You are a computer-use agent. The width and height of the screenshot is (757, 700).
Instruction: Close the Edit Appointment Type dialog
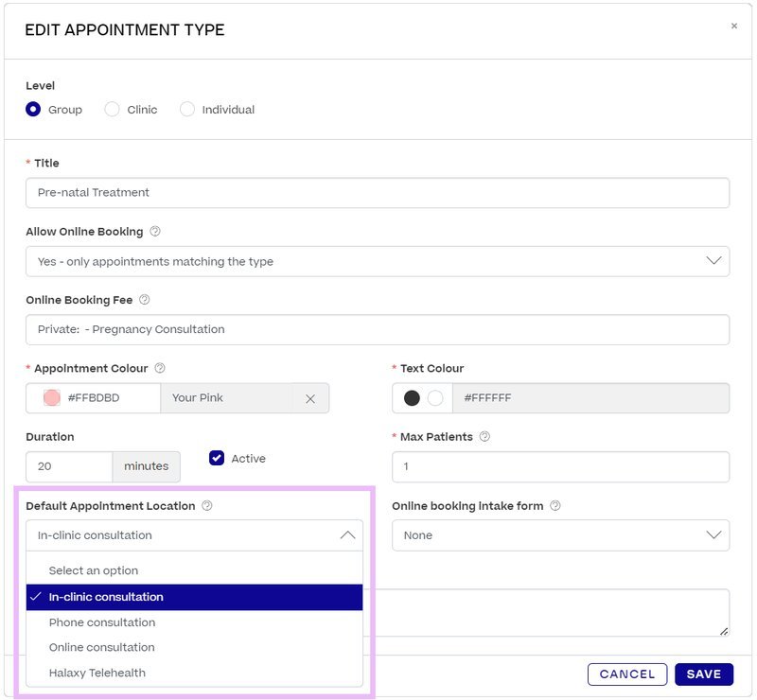(734, 26)
